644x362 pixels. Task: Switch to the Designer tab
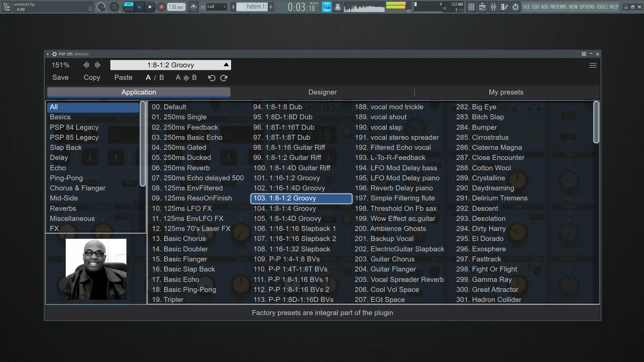pos(322,92)
